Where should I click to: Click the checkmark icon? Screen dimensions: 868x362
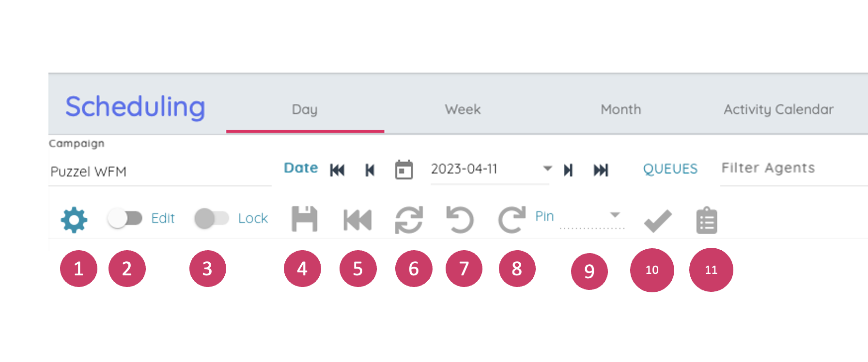coord(657,221)
